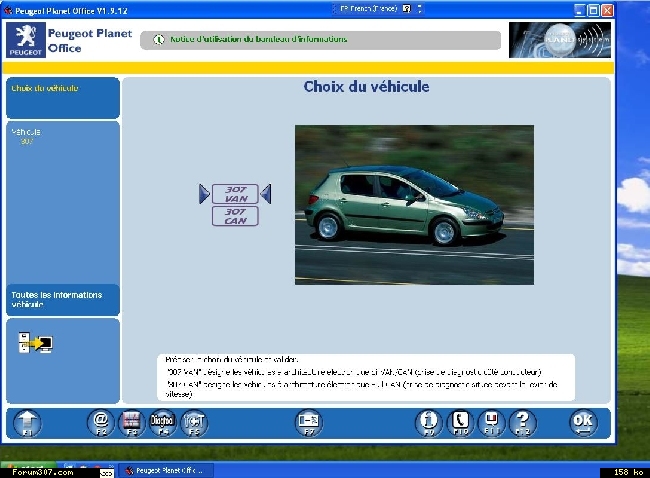
Task: Click the green info icon in banner
Action: pyautogui.click(x=159, y=40)
